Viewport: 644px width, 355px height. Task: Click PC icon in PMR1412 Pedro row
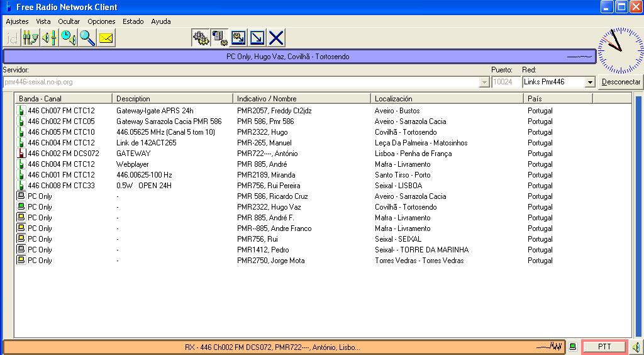point(21,249)
